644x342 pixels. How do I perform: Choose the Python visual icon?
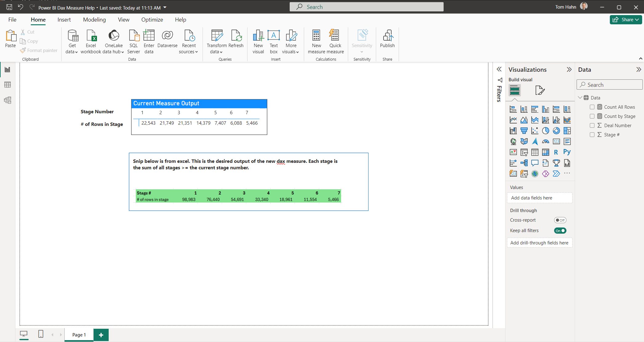[567, 152]
